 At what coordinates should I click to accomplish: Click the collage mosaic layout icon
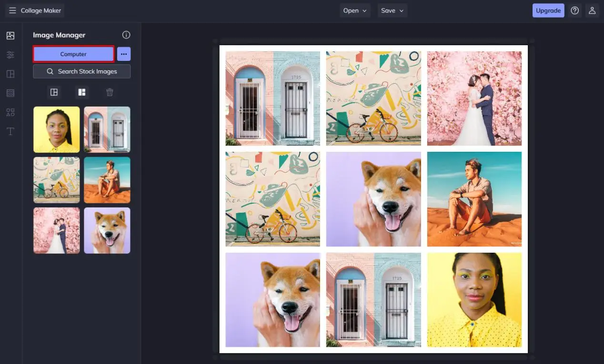pos(82,92)
